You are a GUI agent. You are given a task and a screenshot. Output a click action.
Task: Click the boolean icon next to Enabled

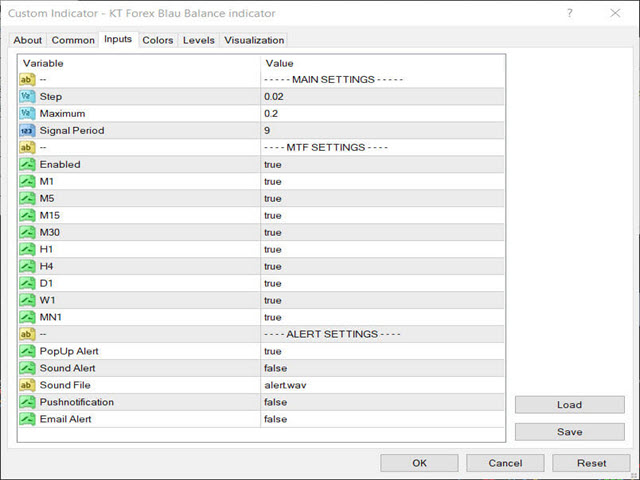coord(27,164)
